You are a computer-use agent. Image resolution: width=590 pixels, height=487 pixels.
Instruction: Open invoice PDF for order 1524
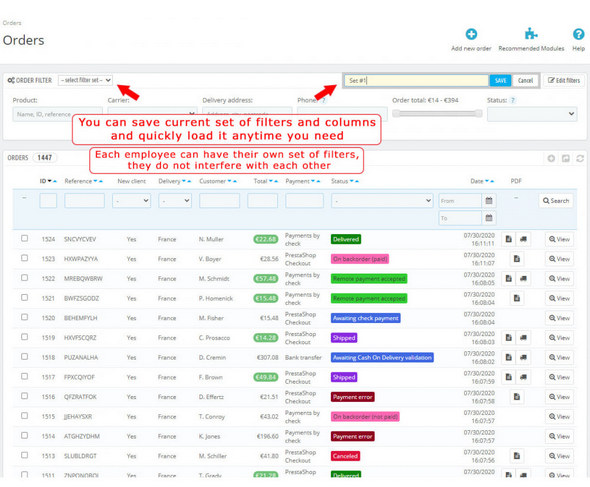coord(509,239)
